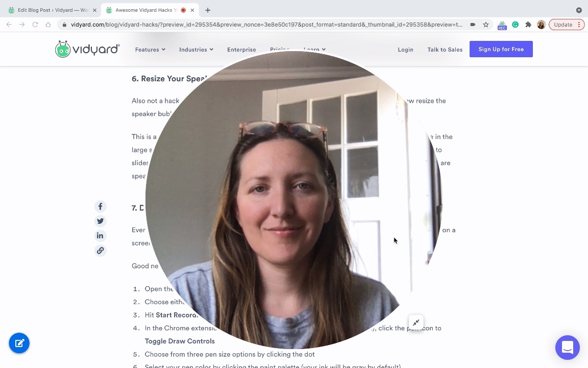
Task: Close the Edit Blog Post tab
Action: coord(94,10)
